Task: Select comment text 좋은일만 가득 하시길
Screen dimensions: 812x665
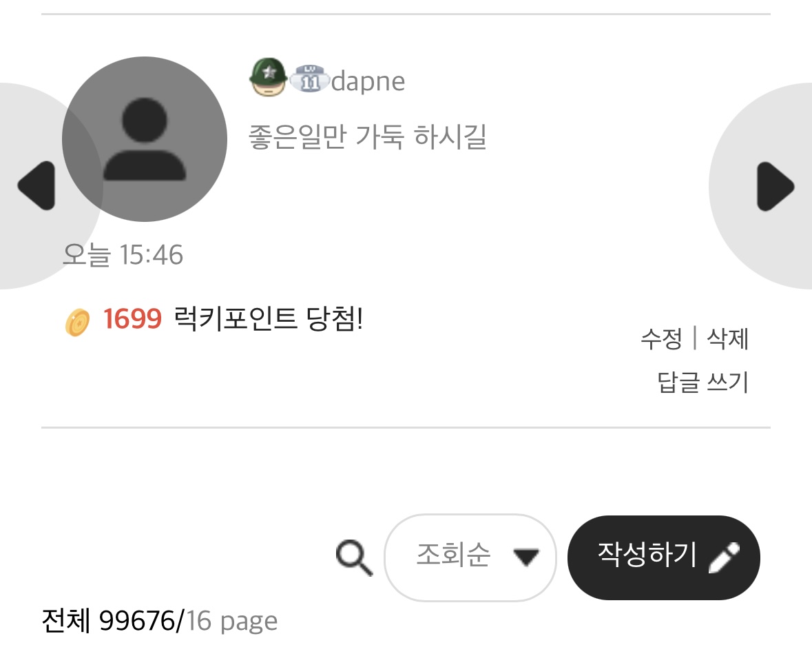Action: coord(368,137)
